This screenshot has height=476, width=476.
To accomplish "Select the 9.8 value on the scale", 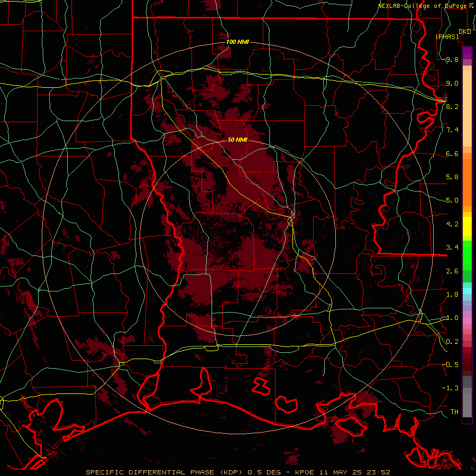I will pyautogui.click(x=452, y=60).
